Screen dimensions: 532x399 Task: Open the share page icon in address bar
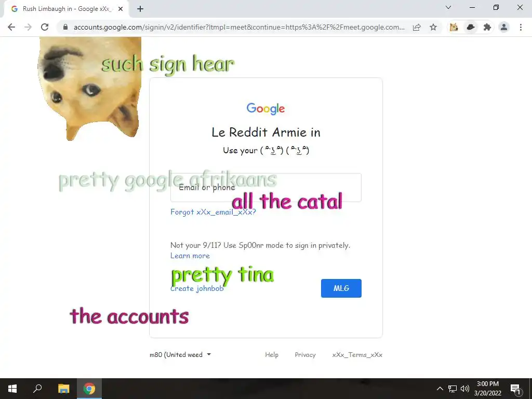click(417, 27)
